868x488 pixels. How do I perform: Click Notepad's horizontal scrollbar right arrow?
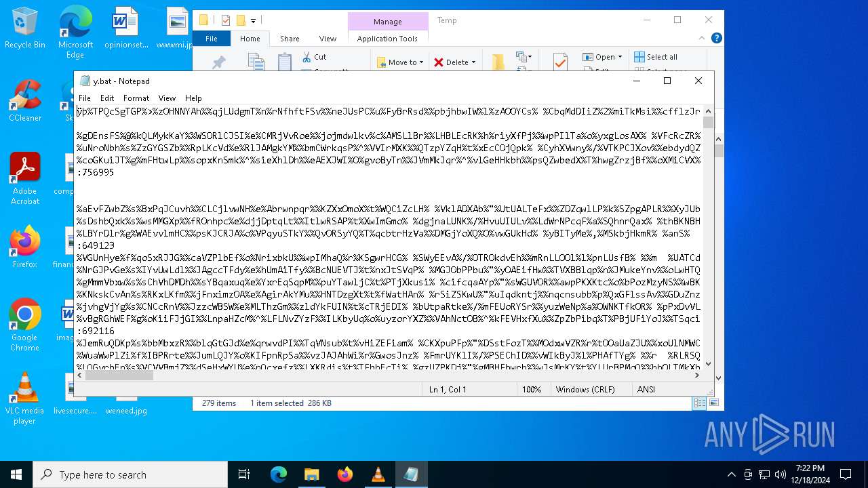pos(697,375)
